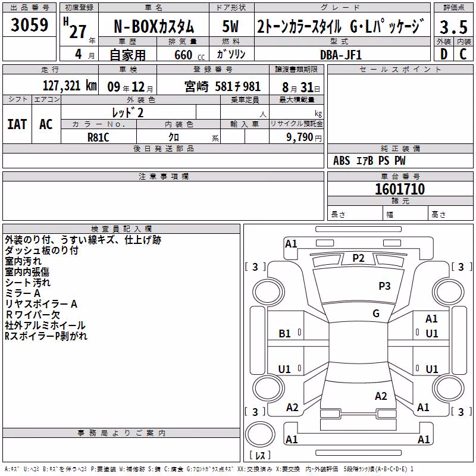
Task: Click P2 mark on the diagram's upper panel
Action: click(x=358, y=258)
